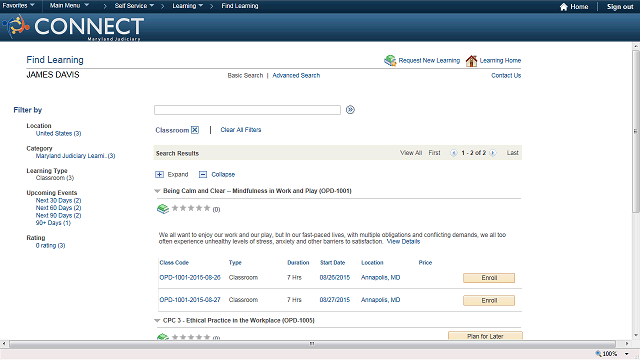Click the Request New Learning book icon

click(390, 60)
